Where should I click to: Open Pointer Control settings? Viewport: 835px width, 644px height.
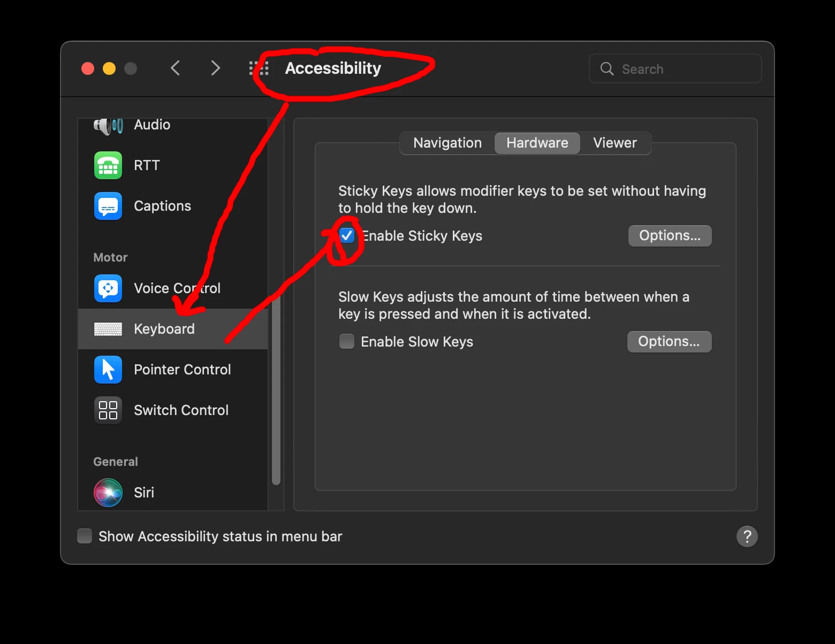173,370
